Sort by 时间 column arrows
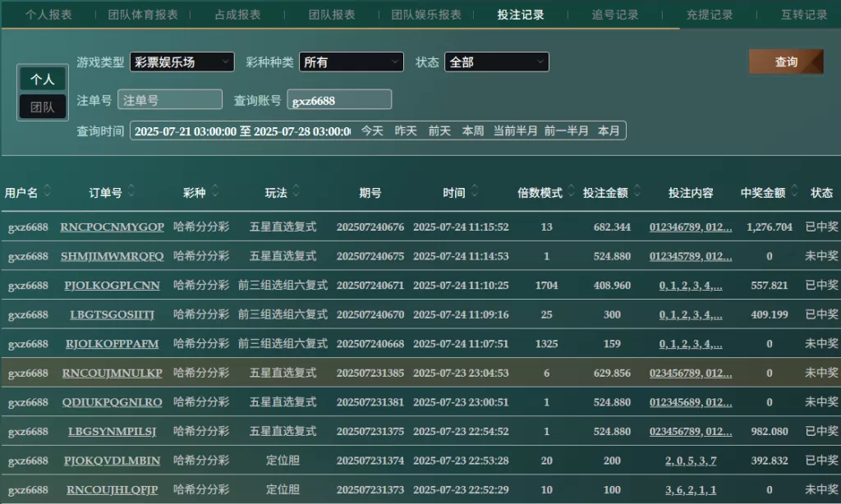This screenshot has height=504, width=841. tap(474, 191)
